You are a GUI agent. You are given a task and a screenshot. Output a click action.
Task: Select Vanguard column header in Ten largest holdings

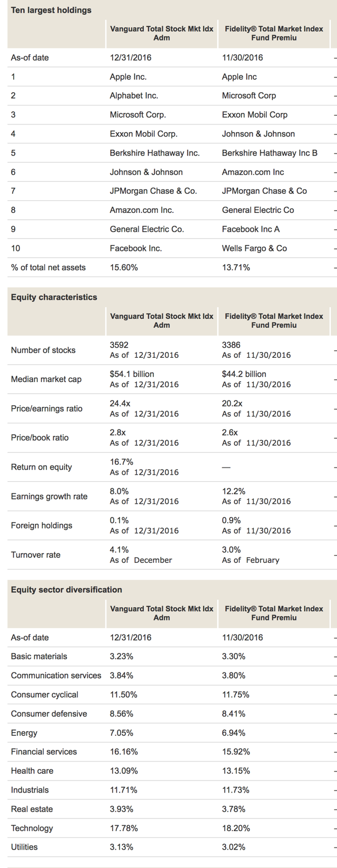pyautogui.click(x=162, y=33)
